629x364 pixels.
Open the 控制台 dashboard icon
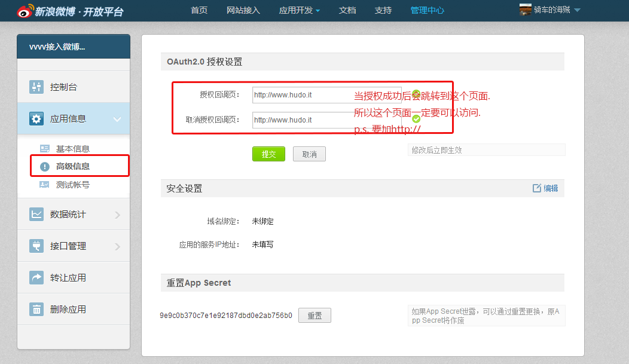[36, 87]
